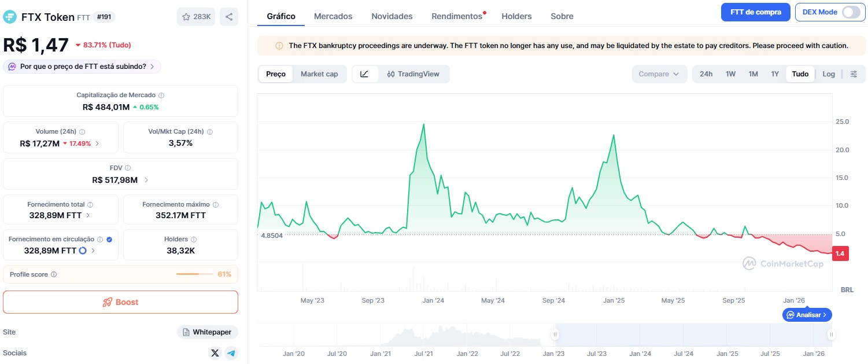The width and height of the screenshot is (868, 364).
Task: Switch chart to Market cap view
Action: click(x=319, y=74)
